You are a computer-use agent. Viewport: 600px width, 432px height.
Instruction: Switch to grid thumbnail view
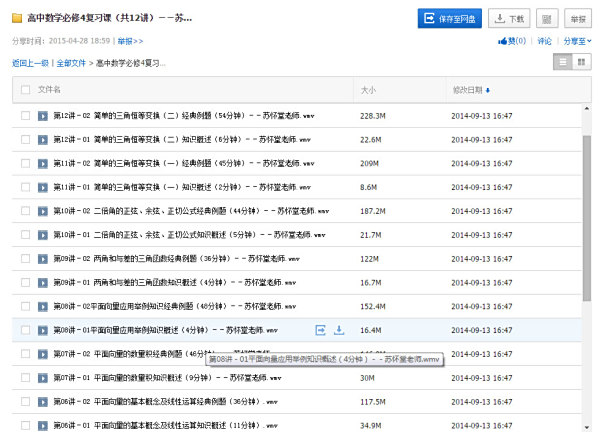pyautogui.click(x=581, y=62)
